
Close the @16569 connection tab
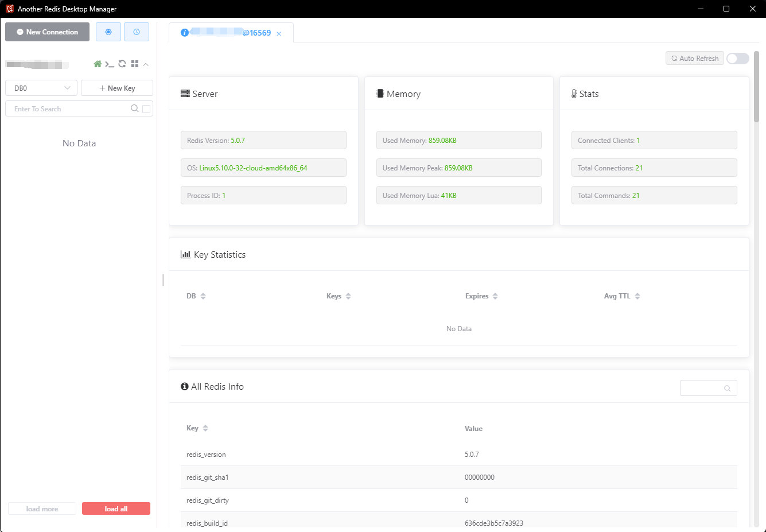[x=279, y=34]
